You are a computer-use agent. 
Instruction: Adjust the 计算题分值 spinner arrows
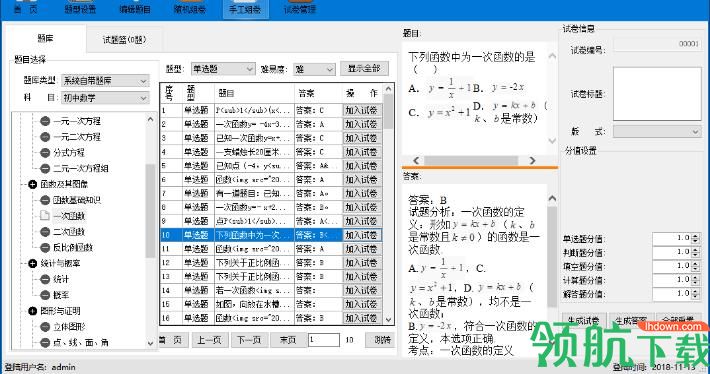[x=696, y=280]
